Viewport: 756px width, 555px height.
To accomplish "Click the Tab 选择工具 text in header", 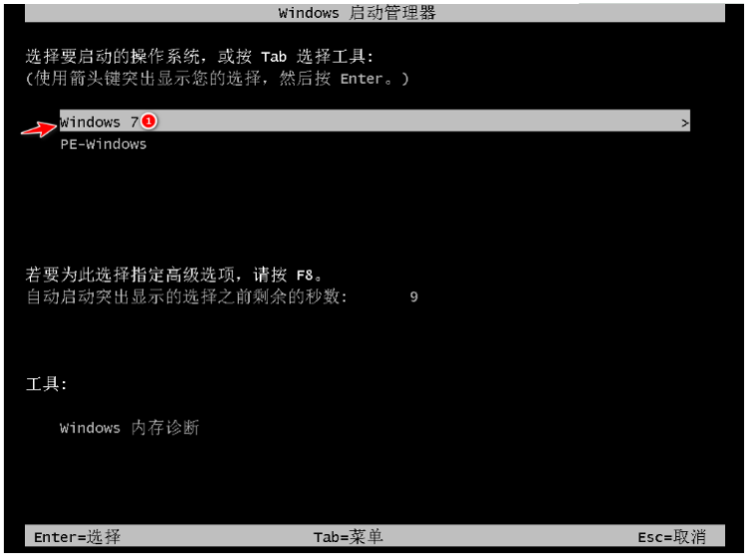I will [318, 56].
